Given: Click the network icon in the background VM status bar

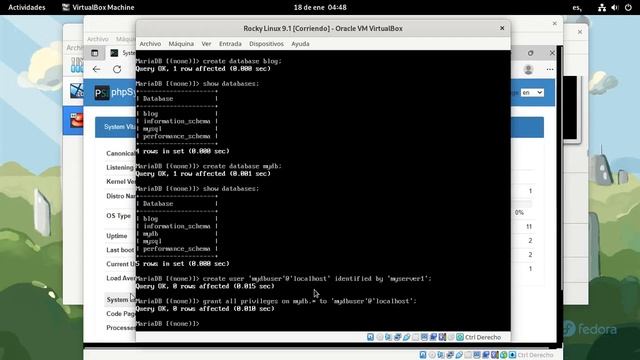Looking at the screenshot, I should (449, 355).
